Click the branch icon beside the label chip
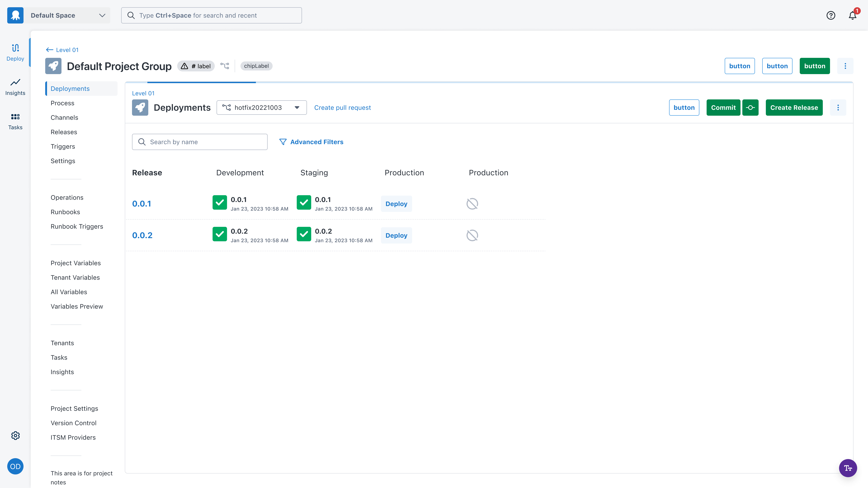 pyautogui.click(x=225, y=66)
